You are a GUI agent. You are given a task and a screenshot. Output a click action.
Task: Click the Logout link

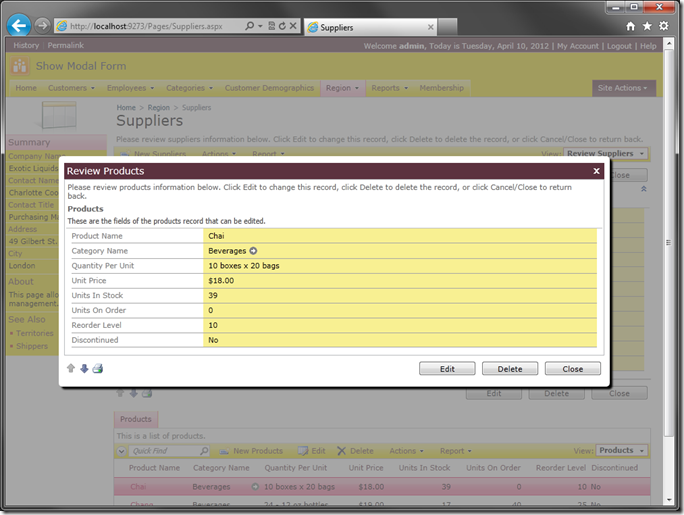pyautogui.click(x=619, y=46)
